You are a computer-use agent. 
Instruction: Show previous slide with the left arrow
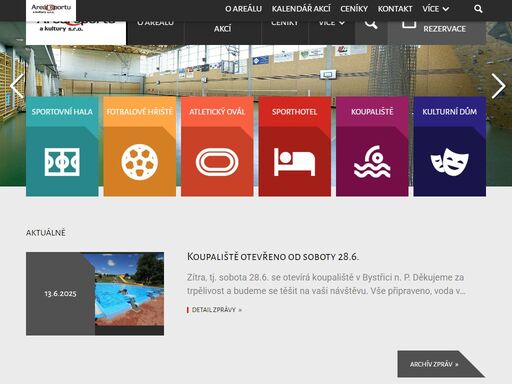pyautogui.click(x=17, y=86)
